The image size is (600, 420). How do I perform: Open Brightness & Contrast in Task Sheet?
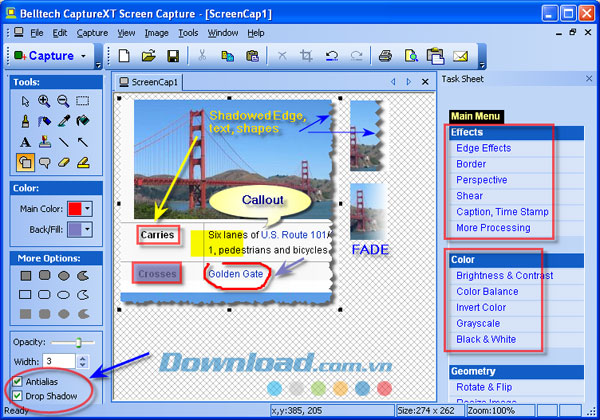coord(503,275)
